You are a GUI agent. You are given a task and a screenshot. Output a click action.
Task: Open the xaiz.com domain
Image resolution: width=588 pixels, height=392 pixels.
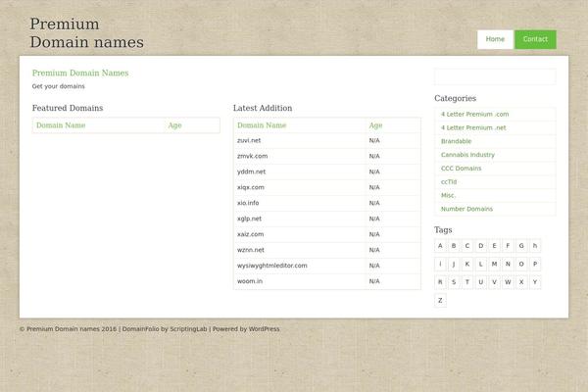point(250,234)
